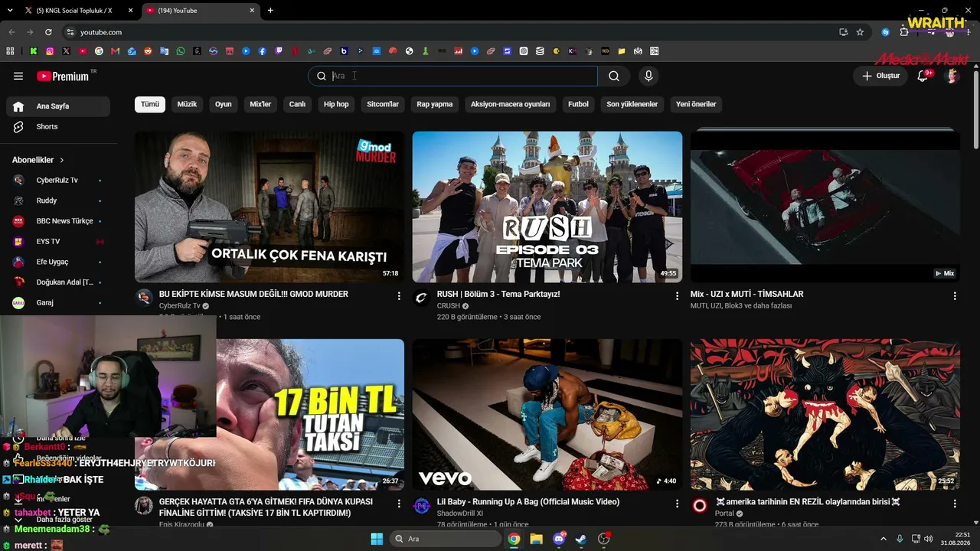
Task: Open YouTube notifications bell
Action: point(923,76)
